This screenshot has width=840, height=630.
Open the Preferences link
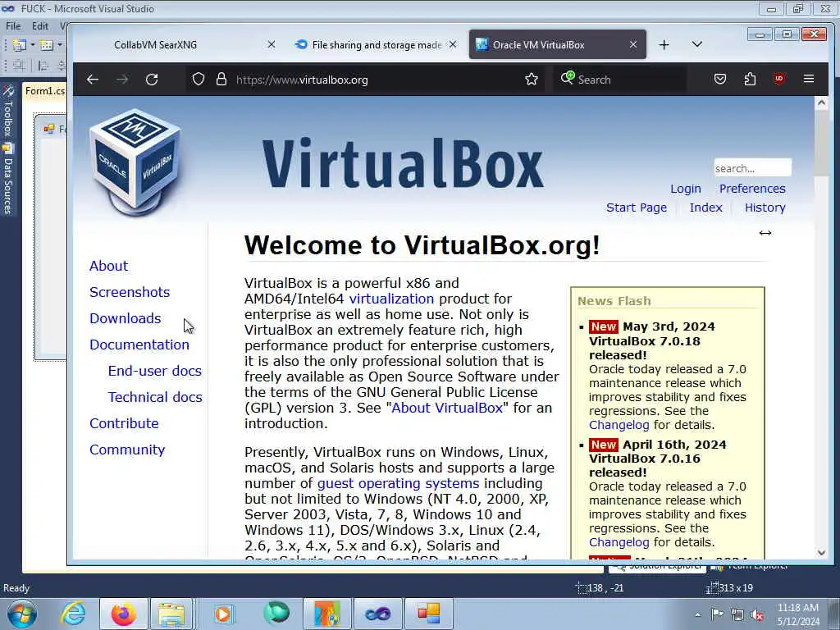click(x=752, y=189)
